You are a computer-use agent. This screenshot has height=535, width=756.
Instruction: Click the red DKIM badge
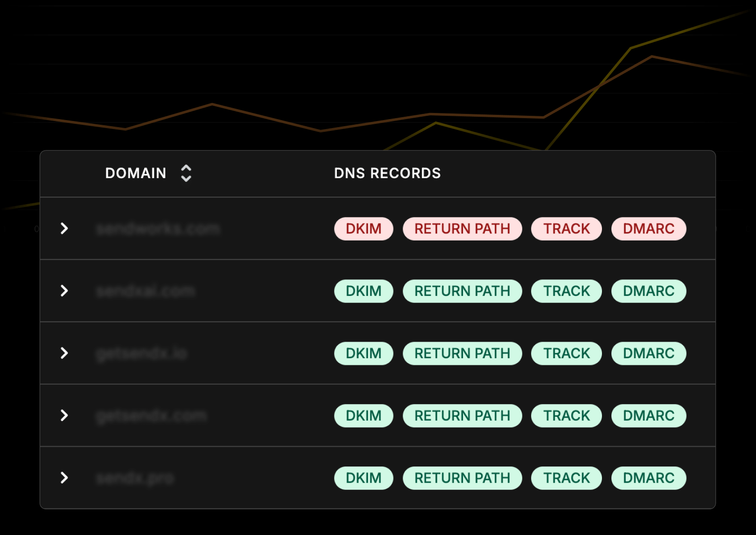click(363, 229)
